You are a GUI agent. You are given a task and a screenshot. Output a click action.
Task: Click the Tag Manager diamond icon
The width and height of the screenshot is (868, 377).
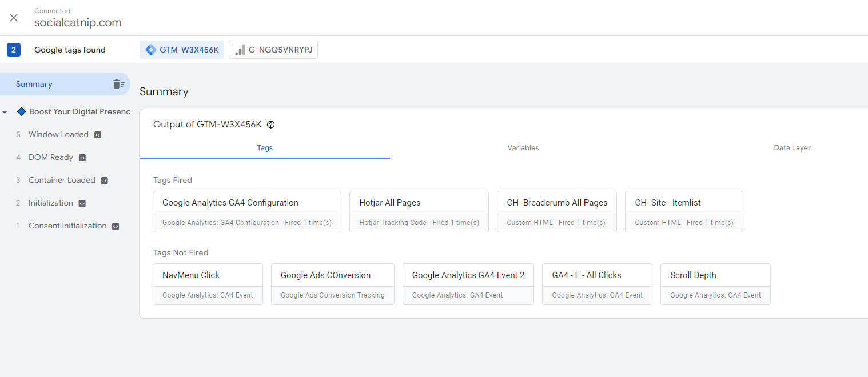click(151, 50)
